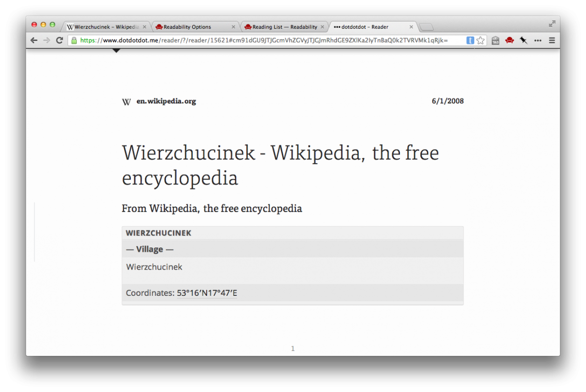Open the dotdotdot three-dots extension

538,41
